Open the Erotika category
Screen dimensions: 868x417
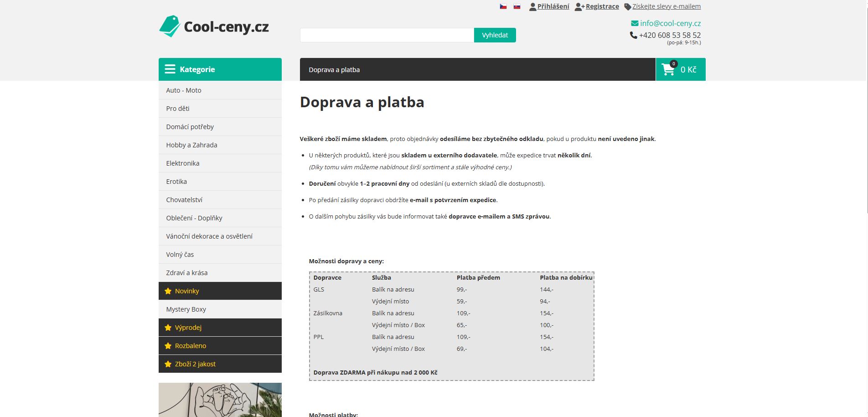(x=220, y=182)
